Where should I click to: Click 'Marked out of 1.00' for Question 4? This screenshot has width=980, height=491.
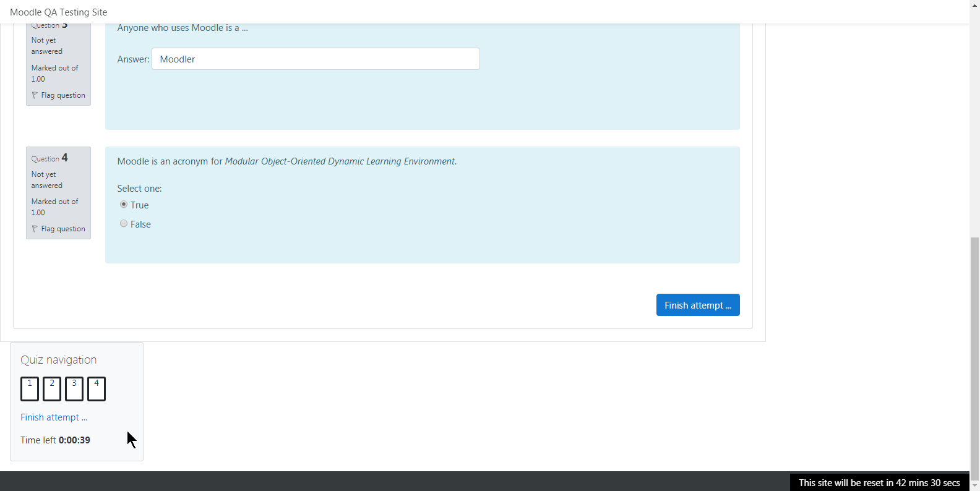coord(54,207)
